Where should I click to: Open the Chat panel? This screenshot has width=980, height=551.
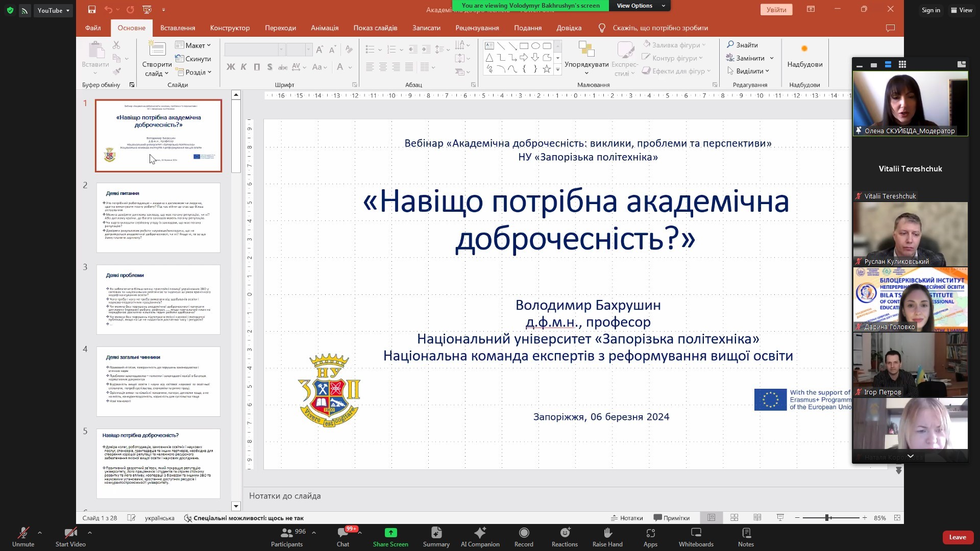[342, 533]
